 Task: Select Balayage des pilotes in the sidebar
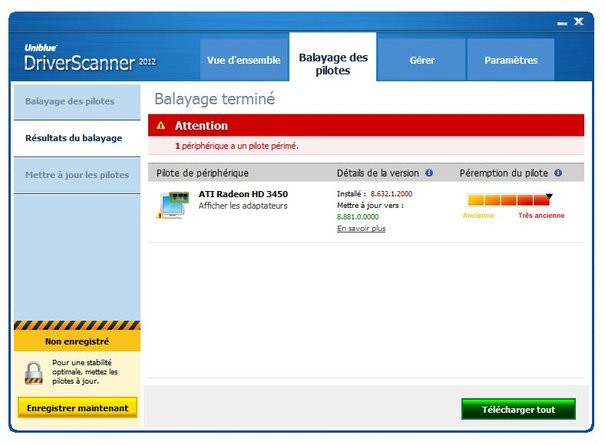point(77,102)
